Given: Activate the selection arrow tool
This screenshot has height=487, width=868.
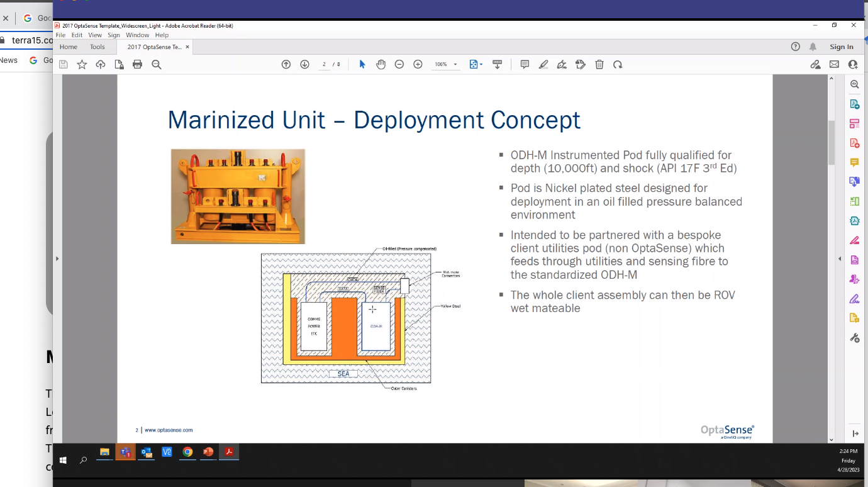Looking at the screenshot, I should point(362,64).
